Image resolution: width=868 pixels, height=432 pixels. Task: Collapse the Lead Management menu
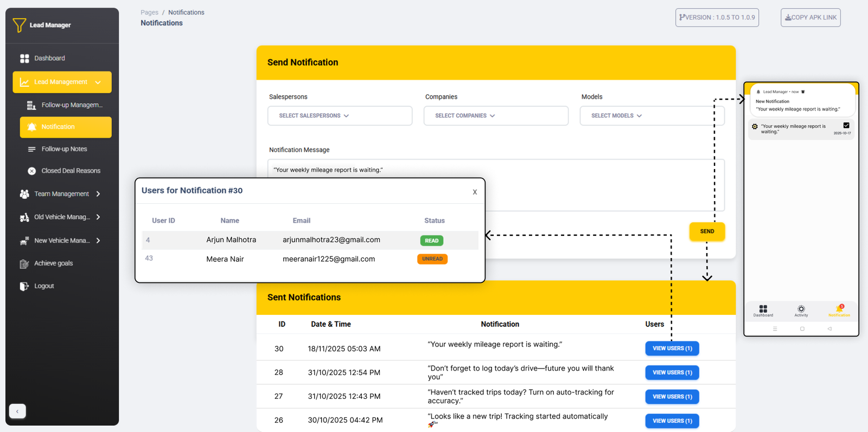pyautogui.click(x=98, y=82)
